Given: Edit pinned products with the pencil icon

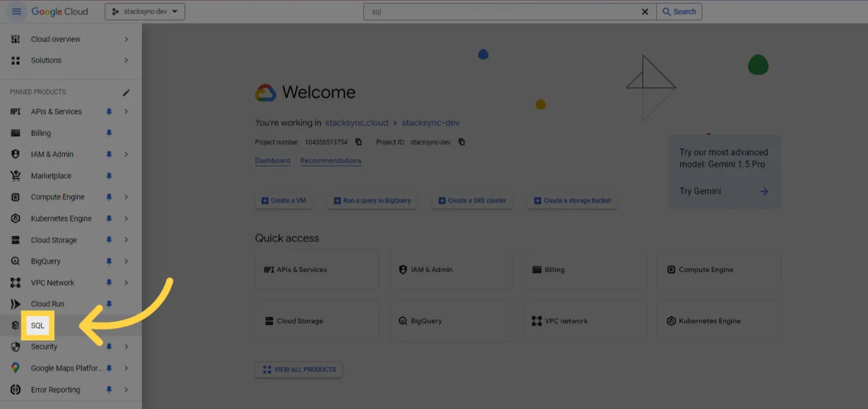Looking at the screenshot, I should pos(126,93).
